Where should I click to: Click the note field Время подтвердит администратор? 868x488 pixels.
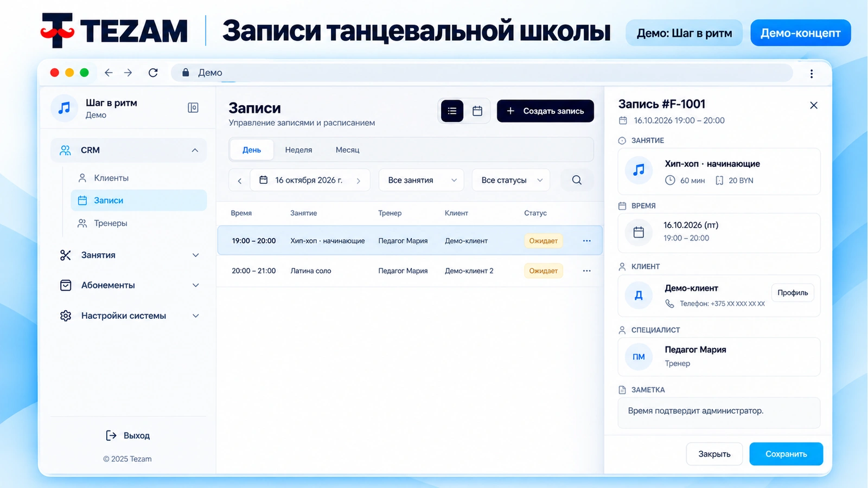coord(719,413)
